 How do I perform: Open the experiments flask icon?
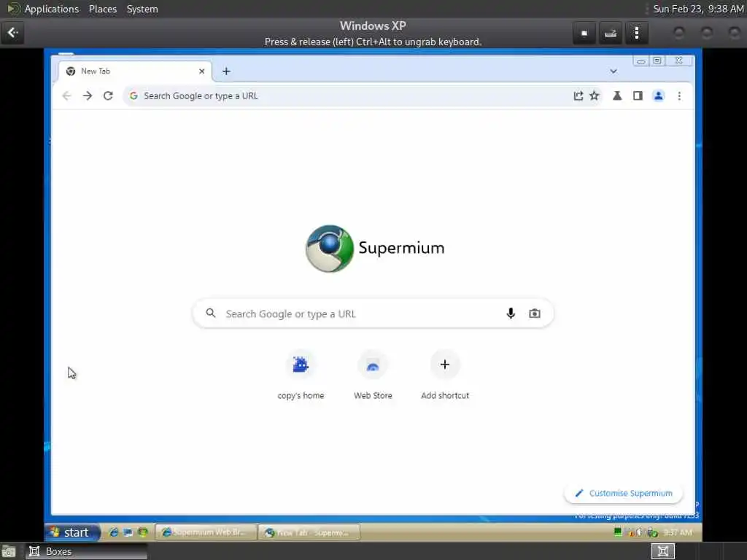pos(617,96)
